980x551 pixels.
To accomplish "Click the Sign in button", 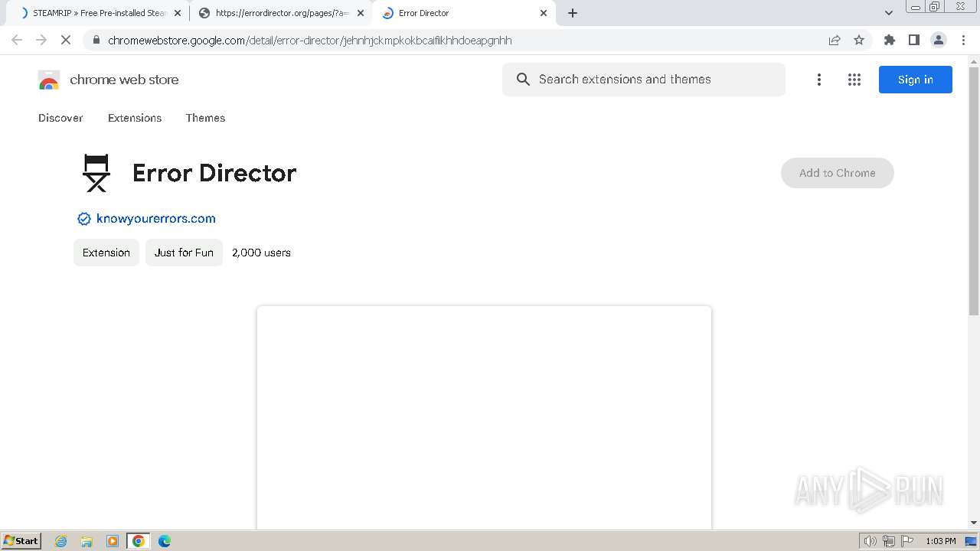I will [x=916, y=80].
